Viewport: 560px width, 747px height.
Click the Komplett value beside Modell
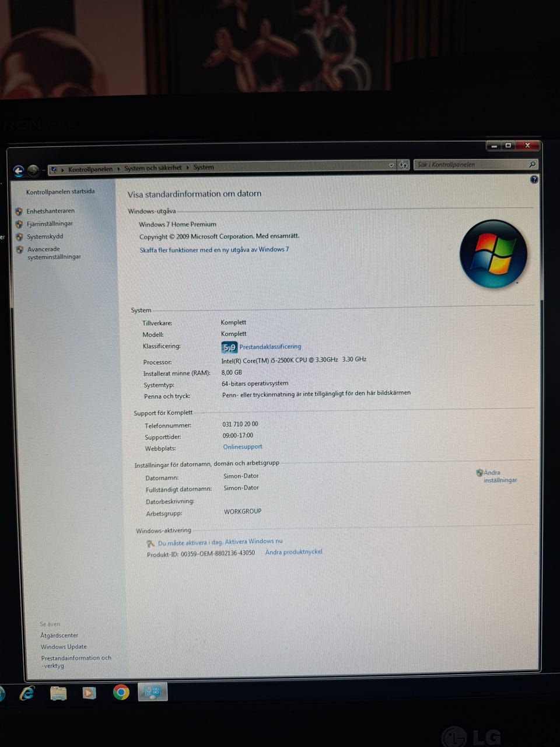click(x=233, y=334)
